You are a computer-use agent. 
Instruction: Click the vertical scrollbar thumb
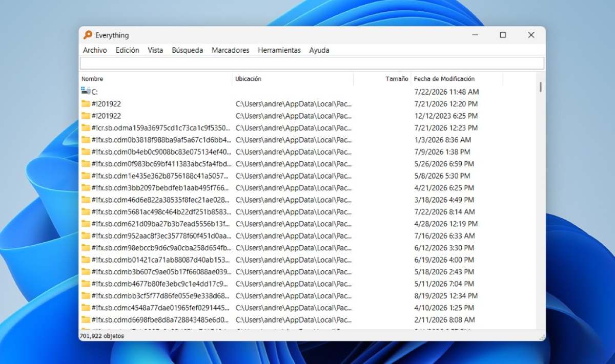click(x=540, y=87)
